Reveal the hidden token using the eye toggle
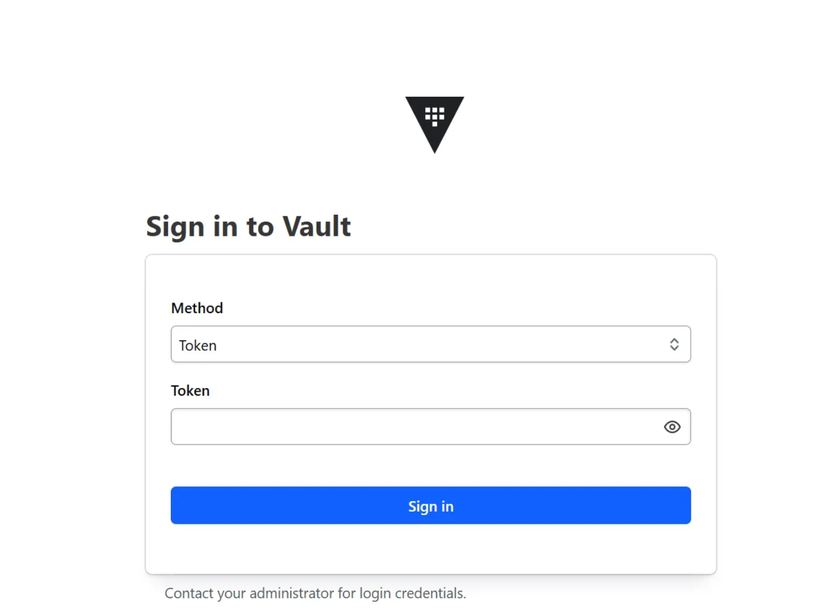Image resolution: width=825 pixels, height=615 pixels. pyautogui.click(x=672, y=427)
